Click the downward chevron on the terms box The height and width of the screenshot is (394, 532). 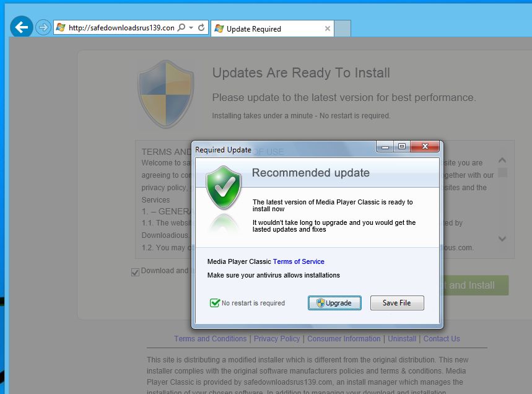click(502, 239)
